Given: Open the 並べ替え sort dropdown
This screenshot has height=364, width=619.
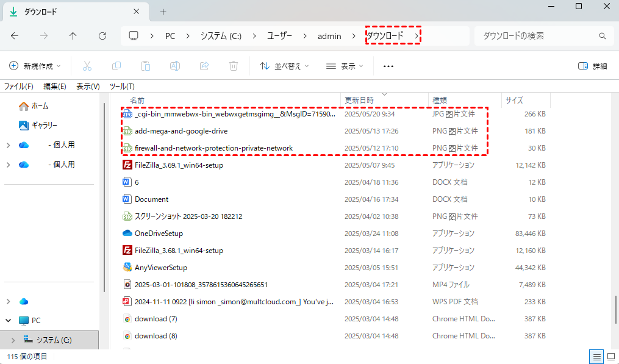Looking at the screenshot, I should (x=284, y=66).
